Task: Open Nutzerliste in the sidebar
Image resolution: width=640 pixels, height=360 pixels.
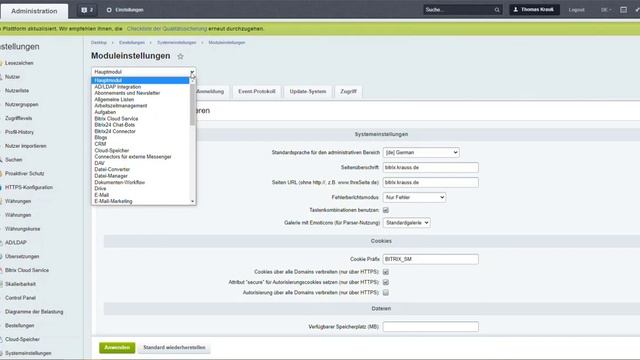Action: point(17,91)
